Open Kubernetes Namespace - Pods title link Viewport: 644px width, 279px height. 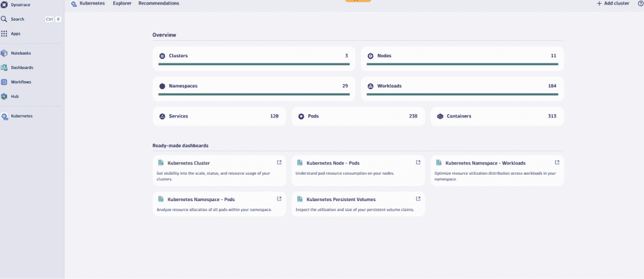point(201,199)
